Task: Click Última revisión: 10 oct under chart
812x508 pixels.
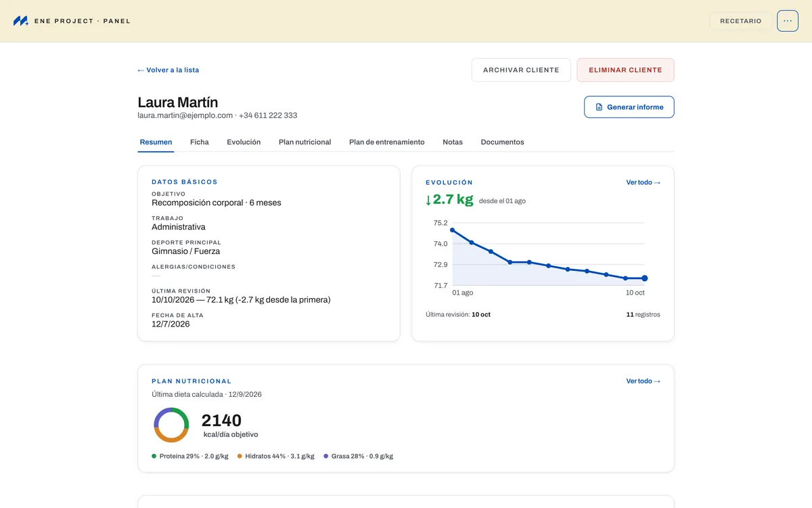Action: (x=458, y=315)
